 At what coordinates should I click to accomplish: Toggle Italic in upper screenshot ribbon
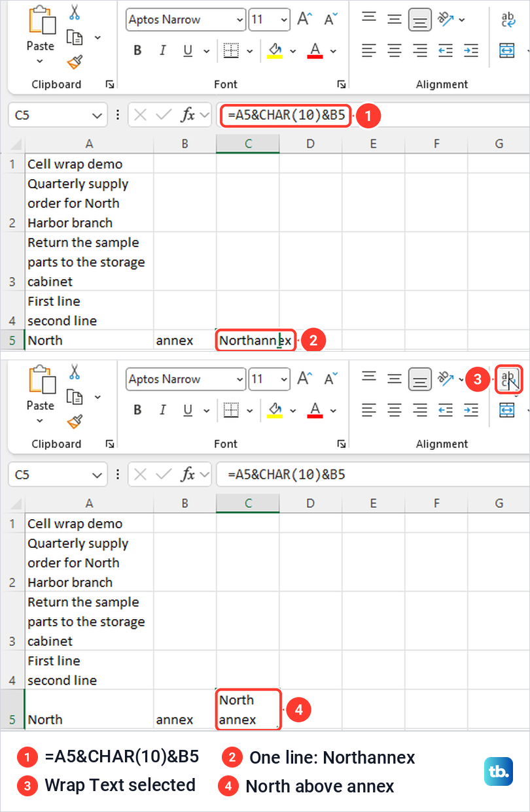(163, 50)
